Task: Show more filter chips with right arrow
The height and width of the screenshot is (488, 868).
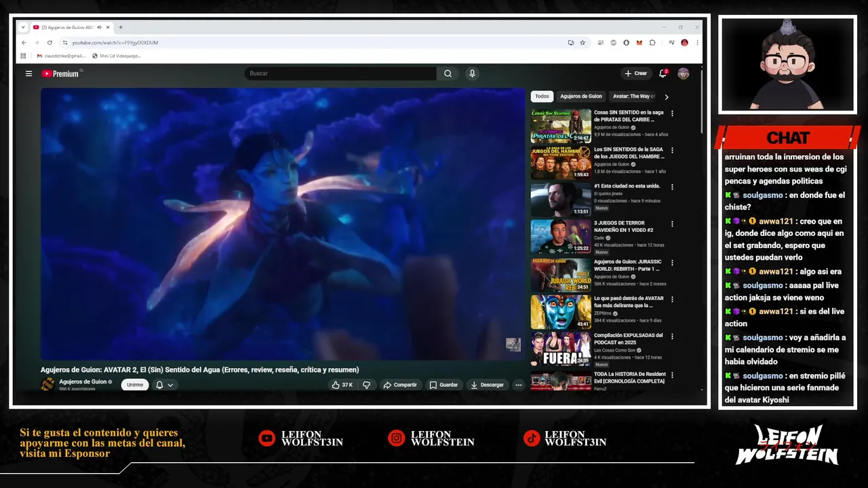Action: pos(666,97)
